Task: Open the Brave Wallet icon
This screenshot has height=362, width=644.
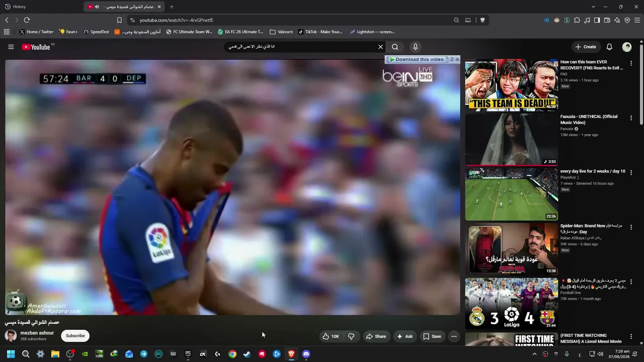Action: click(x=607, y=20)
